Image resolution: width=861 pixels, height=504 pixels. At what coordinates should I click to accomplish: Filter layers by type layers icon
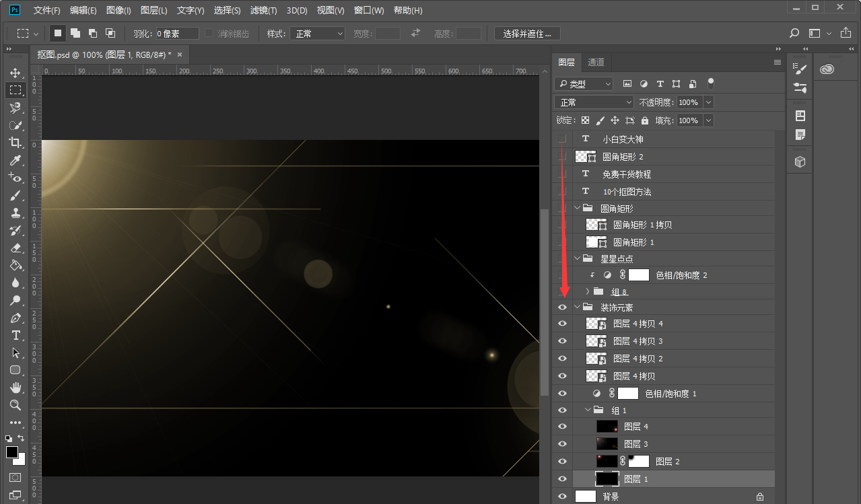[660, 83]
